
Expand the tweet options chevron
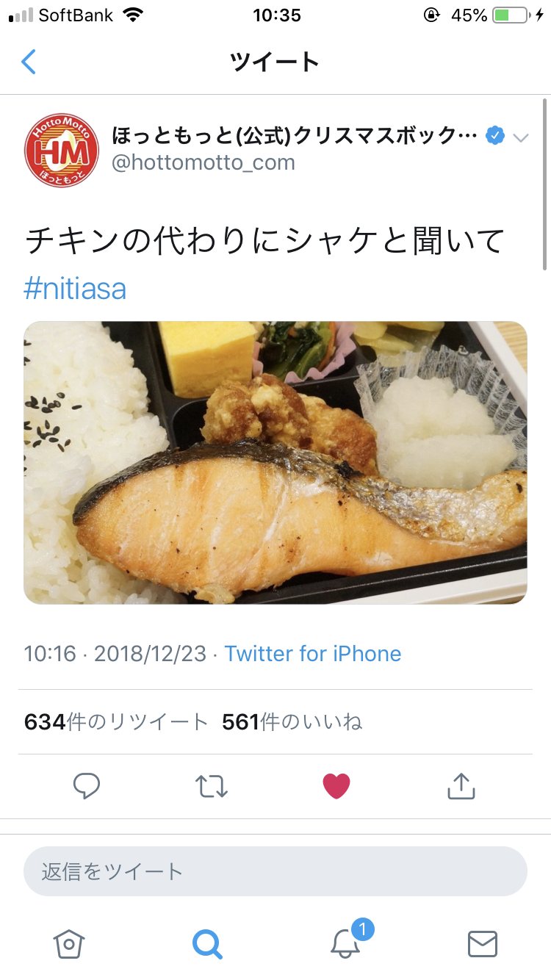click(x=521, y=137)
